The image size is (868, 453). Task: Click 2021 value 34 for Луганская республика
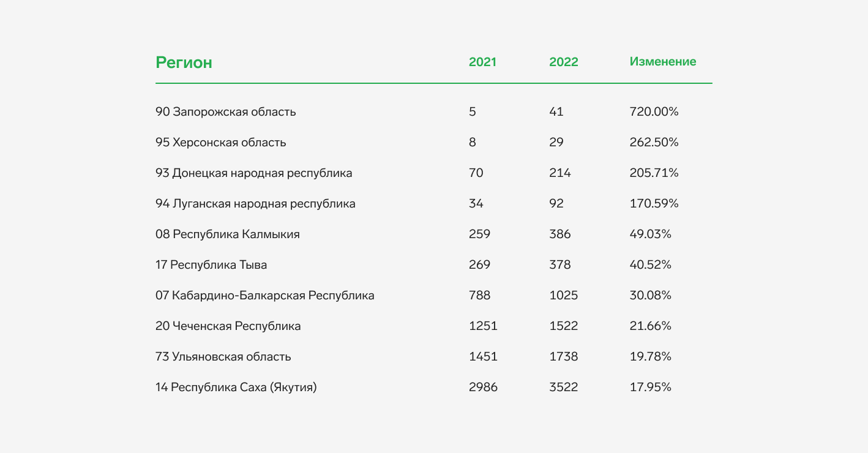[x=476, y=204]
